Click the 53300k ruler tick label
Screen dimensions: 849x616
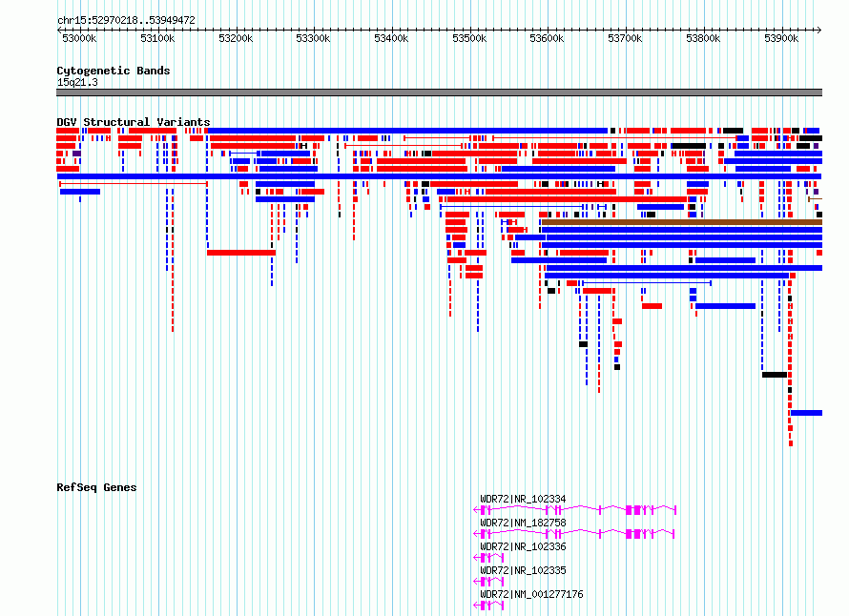point(313,38)
